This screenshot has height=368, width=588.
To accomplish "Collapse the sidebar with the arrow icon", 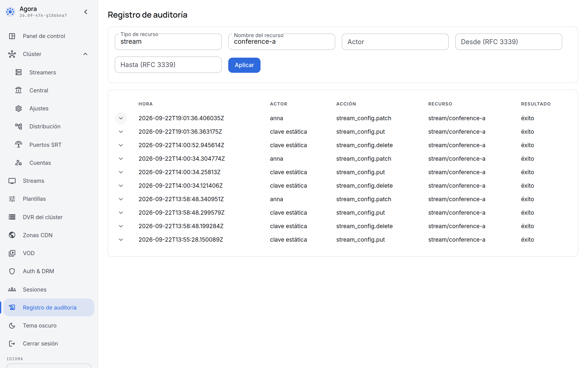I will pos(86,12).
